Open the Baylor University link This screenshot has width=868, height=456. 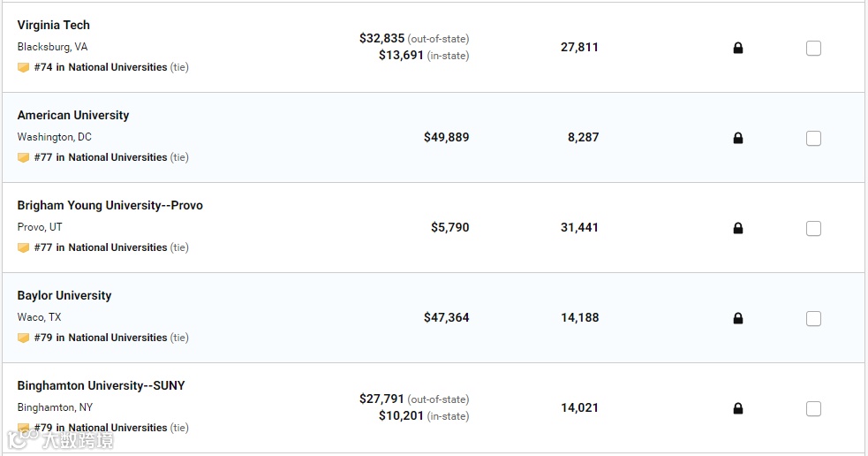(x=64, y=295)
